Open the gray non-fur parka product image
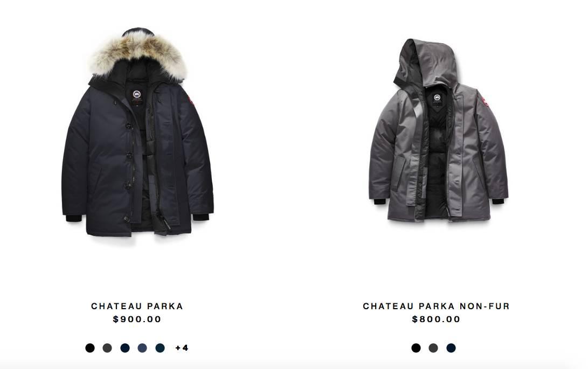The width and height of the screenshot is (588, 369). coord(438,130)
